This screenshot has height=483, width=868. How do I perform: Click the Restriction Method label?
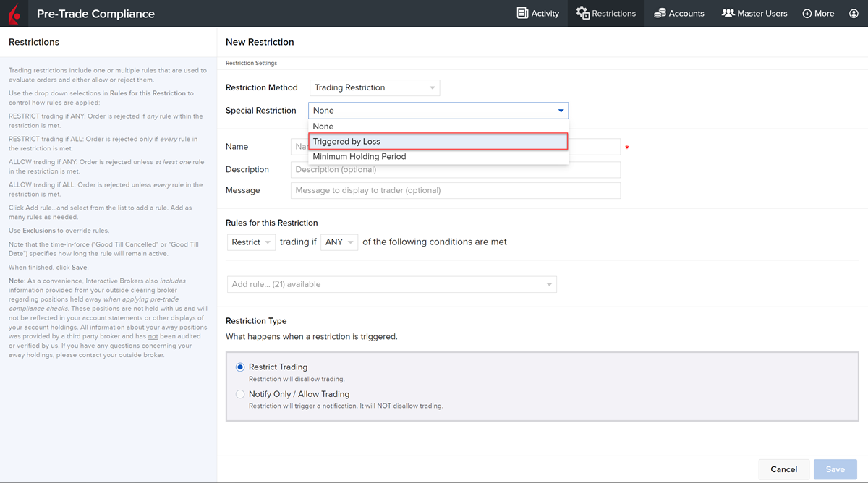pos(262,87)
